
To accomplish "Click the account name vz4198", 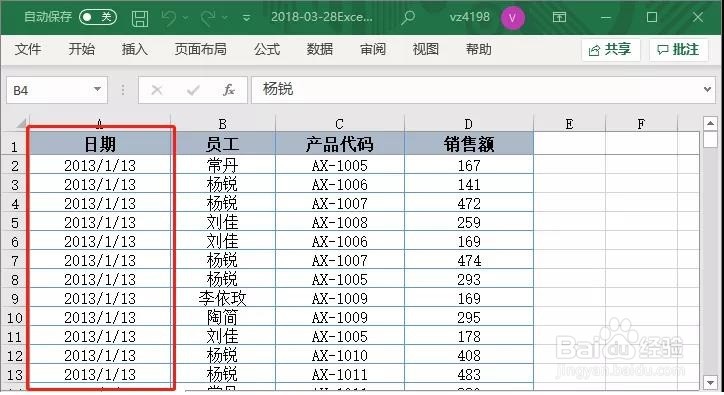I will click(469, 17).
